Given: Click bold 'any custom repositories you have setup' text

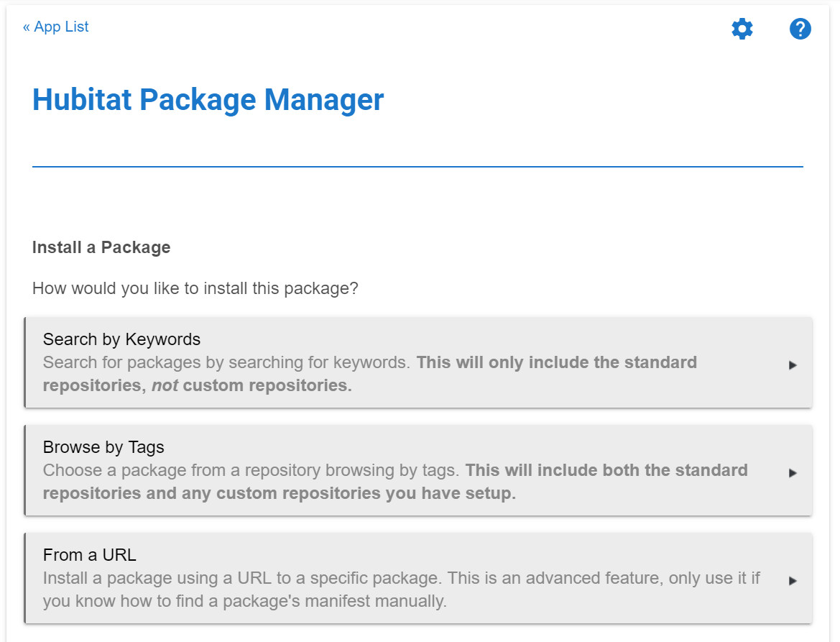Looking at the screenshot, I should click(366, 494).
